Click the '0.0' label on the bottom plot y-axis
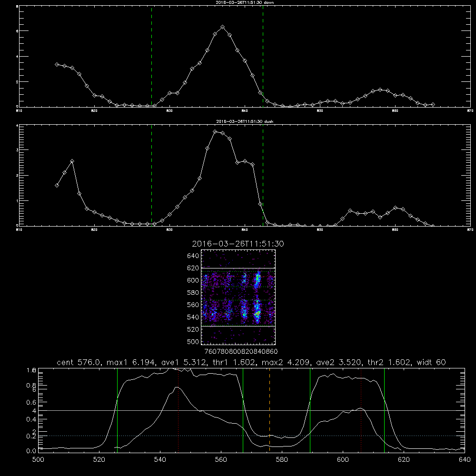 click(31, 451)
